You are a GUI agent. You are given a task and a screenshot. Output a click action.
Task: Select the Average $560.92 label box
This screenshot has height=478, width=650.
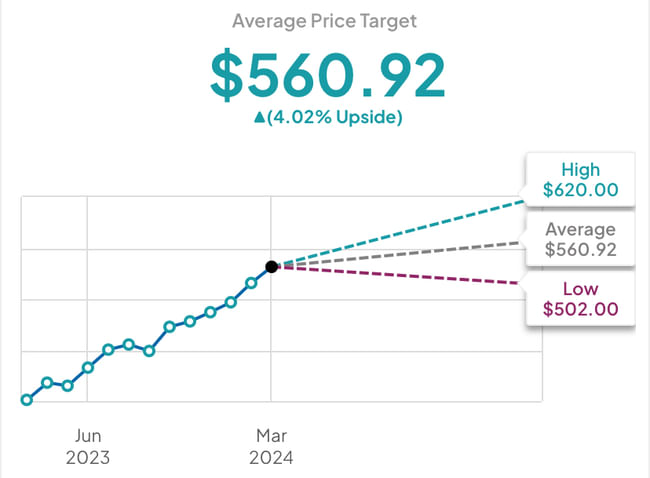(580, 240)
